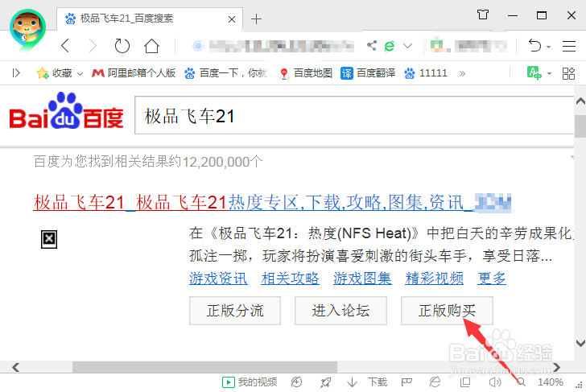Open the extensions grid icon

click(x=568, y=73)
